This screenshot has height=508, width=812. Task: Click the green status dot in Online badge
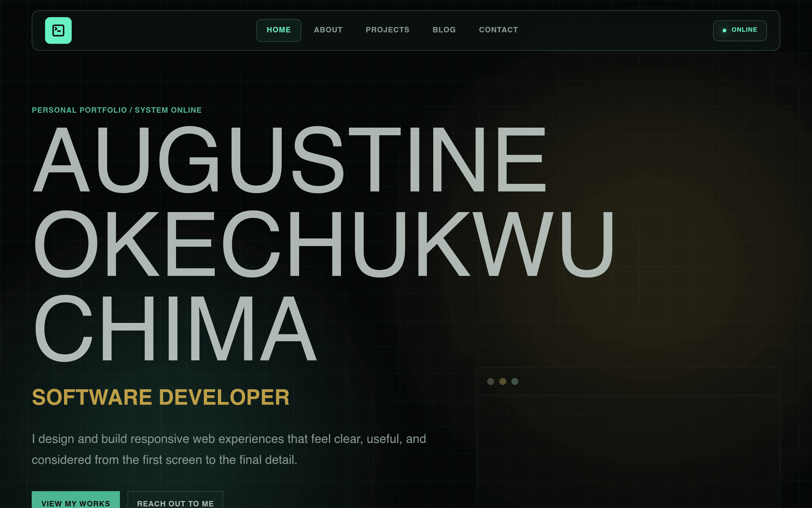[724, 30]
